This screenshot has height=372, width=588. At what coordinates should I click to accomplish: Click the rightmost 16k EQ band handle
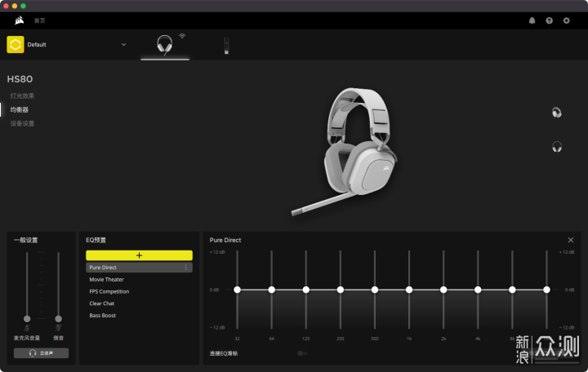(546, 290)
